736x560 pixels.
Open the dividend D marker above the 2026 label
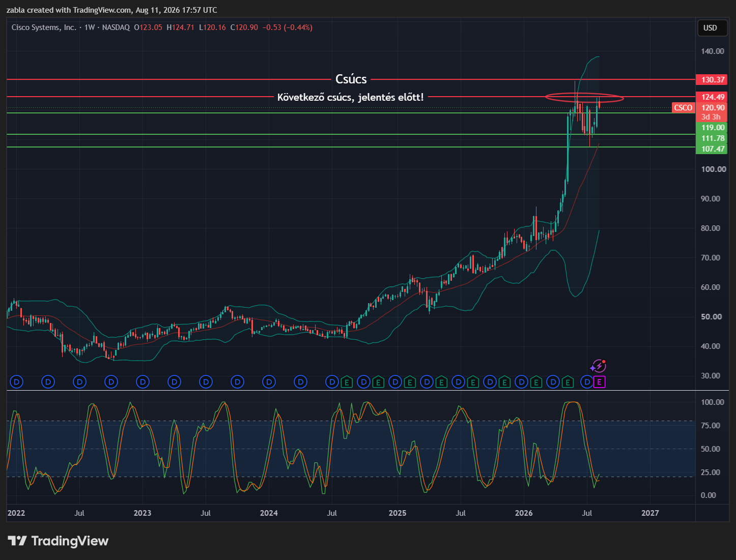(x=521, y=381)
